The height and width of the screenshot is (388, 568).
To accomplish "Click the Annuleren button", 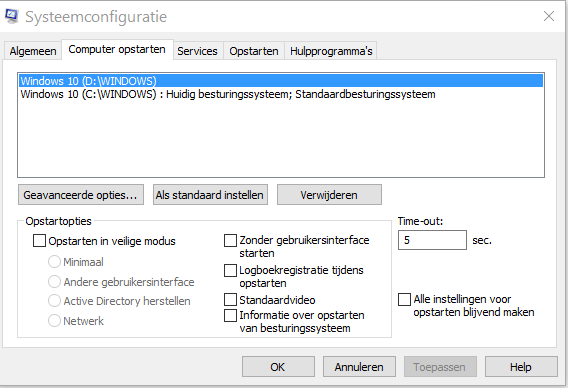I will [359, 367].
